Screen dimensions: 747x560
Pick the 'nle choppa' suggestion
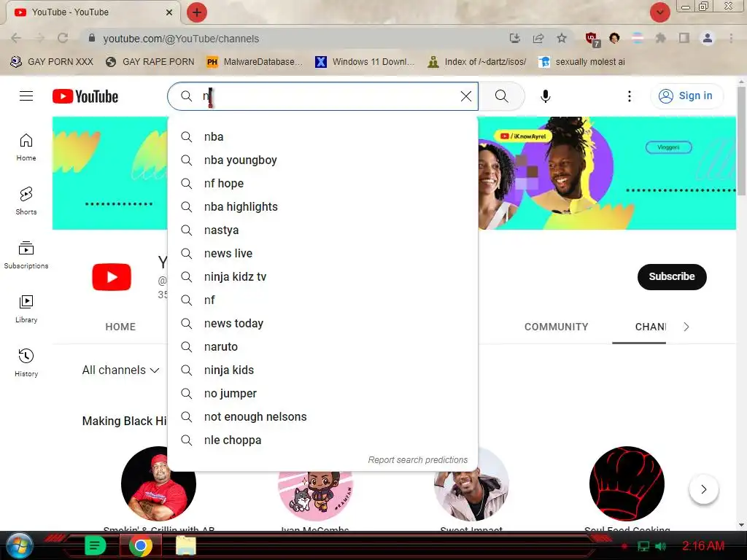pos(323,440)
